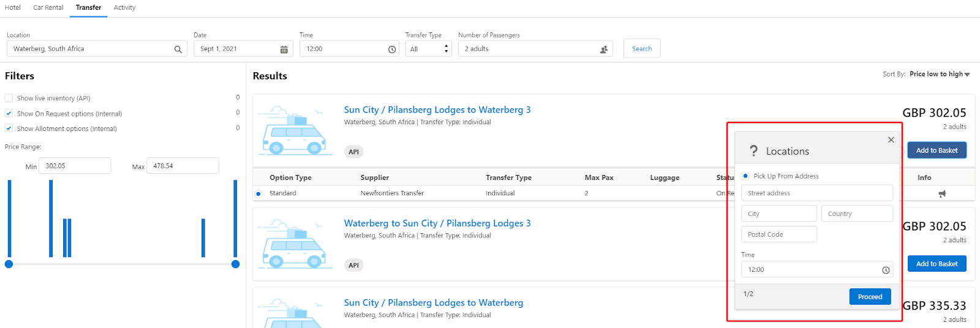Viewport: 980px width, 328px height.
Task: Click the megaphone info icon
Action: (942, 193)
